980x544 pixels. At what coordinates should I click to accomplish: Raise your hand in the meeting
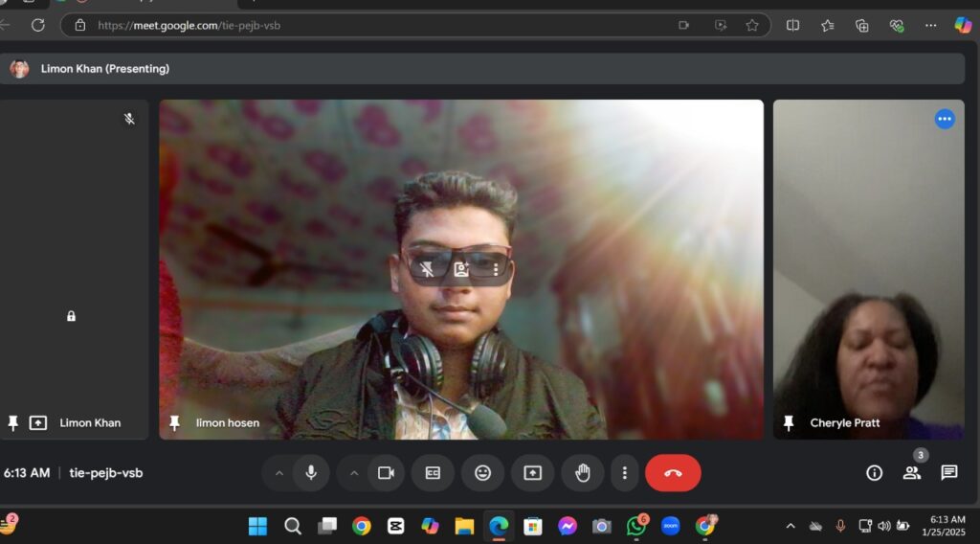tap(582, 473)
